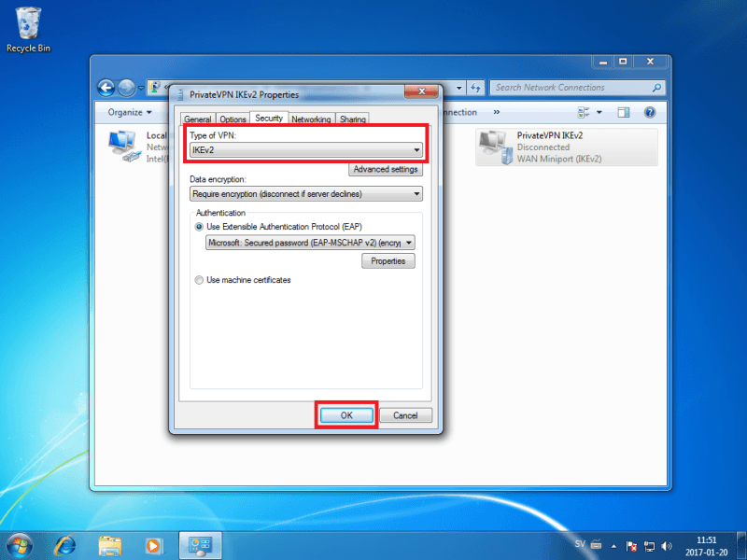Expand the Data encryption dropdown
Viewport: 747px width, 560px height.
(306, 194)
